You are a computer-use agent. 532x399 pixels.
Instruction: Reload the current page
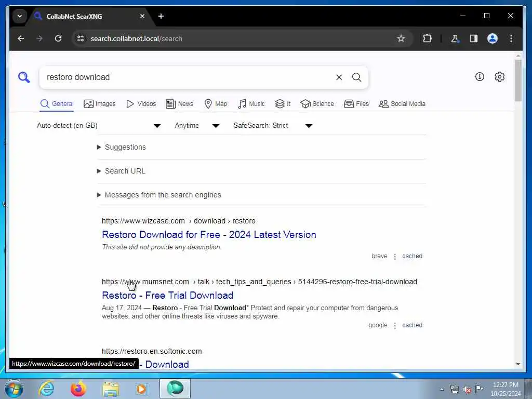(x=58, y=38)
